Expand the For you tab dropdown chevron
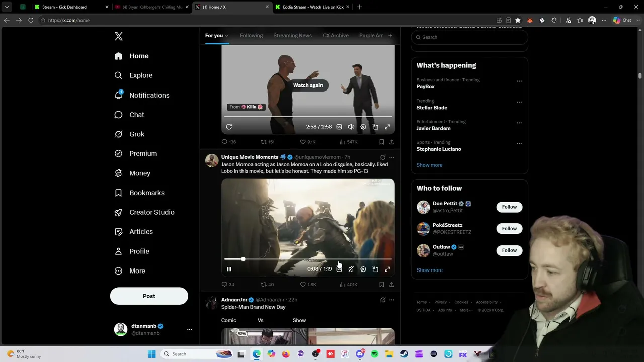The height and width of the screenshot is (362, 644). click(x=227, y=36)
